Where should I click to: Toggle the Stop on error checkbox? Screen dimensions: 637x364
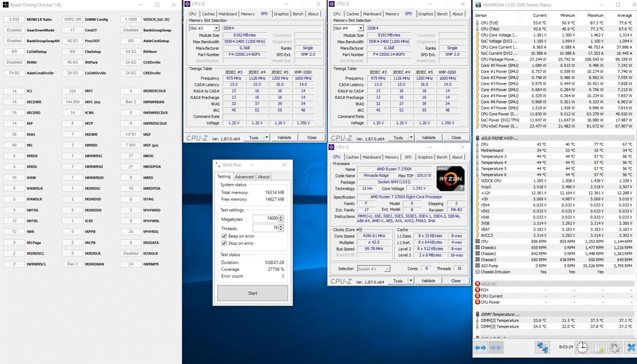click(x=224, y=243)
